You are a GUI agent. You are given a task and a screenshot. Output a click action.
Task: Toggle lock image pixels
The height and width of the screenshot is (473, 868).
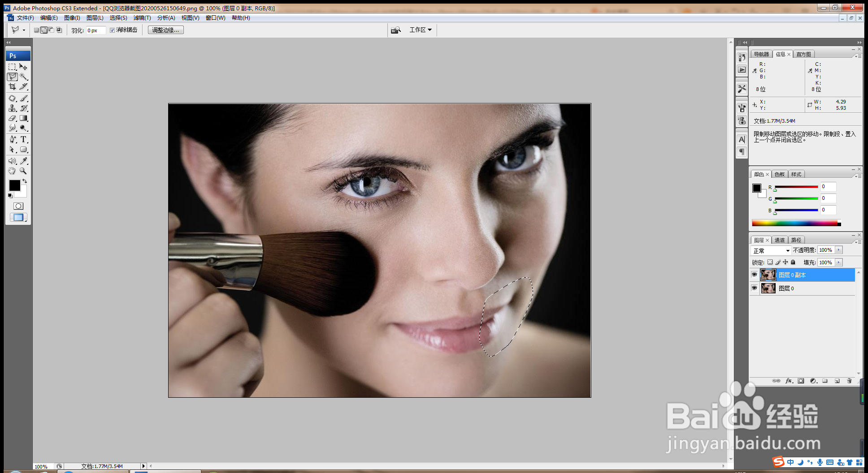point(778,262)
